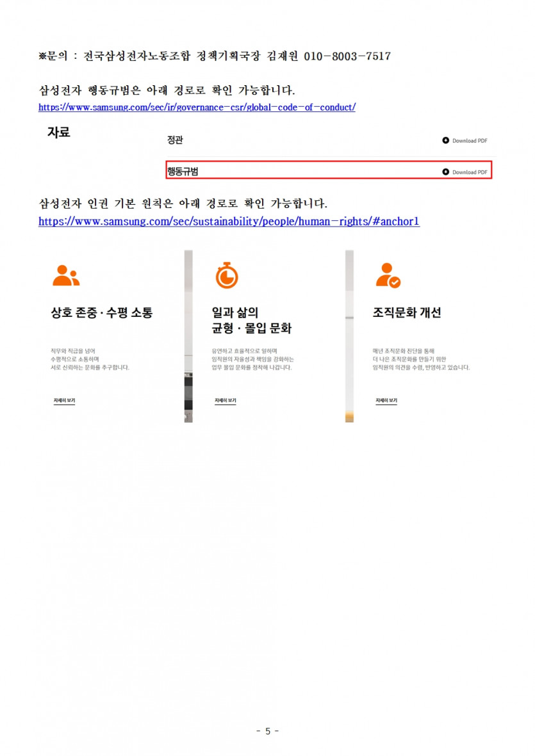Click the contact phone number 010-8003-7517
535x756 pixels.
[x=347, y=56]
